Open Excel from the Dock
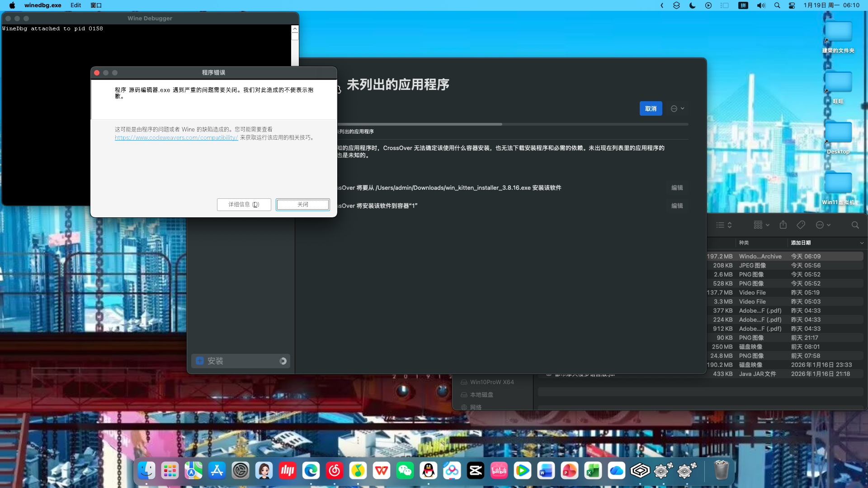This screenshot has width=868, height=488. (x=593, y=471)
